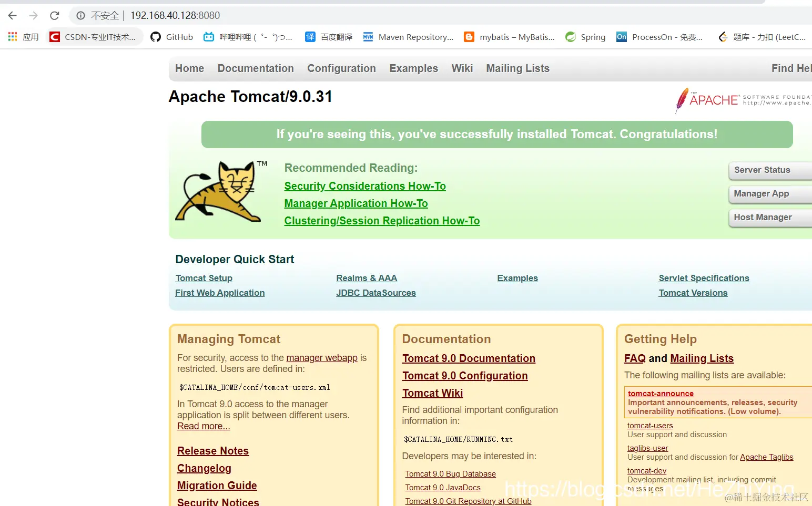
Task: Open Documentation in the navigation bar
Action: tap(256, 68)
